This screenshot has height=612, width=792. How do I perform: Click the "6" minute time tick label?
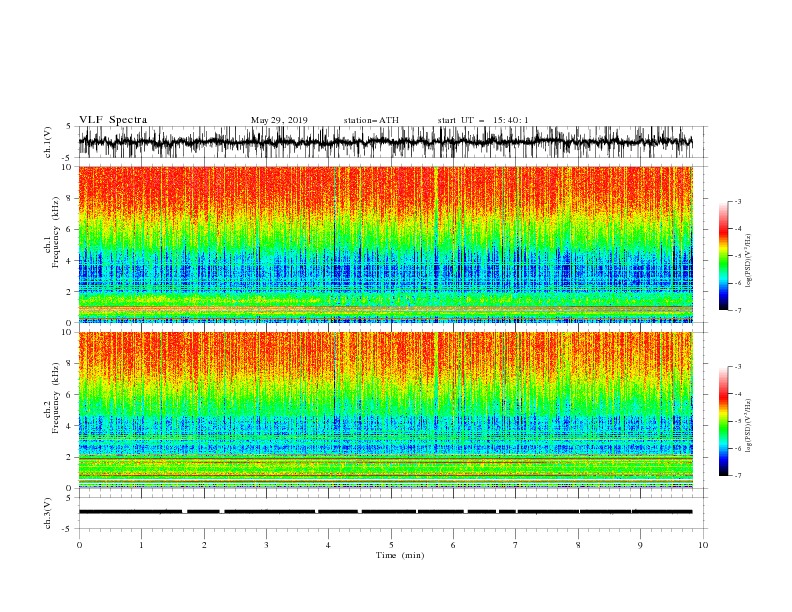(x=453, y=545)
